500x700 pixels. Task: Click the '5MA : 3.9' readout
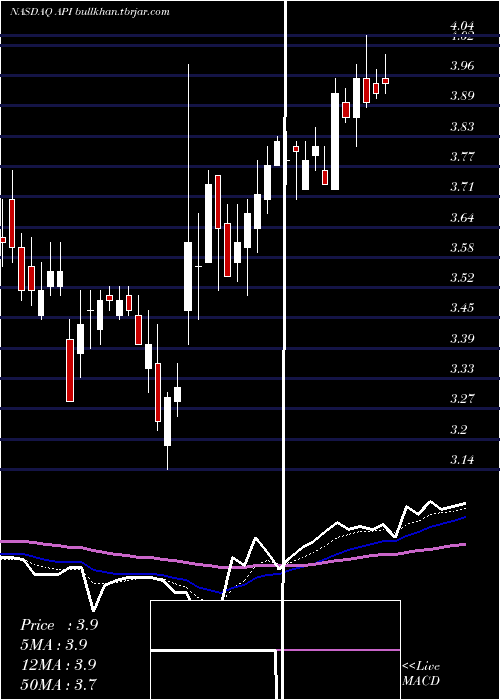54,644
